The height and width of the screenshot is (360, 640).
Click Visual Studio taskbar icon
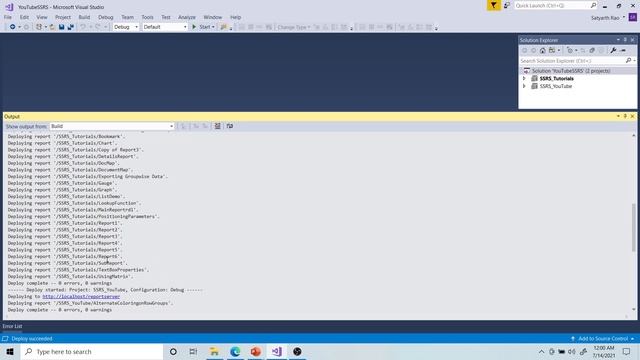pyautogui.click(x=277, y=351)
